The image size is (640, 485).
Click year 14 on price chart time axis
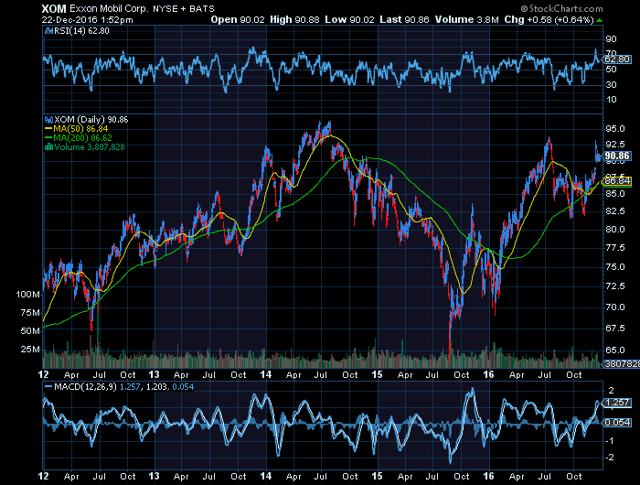[x=266, y=375]
